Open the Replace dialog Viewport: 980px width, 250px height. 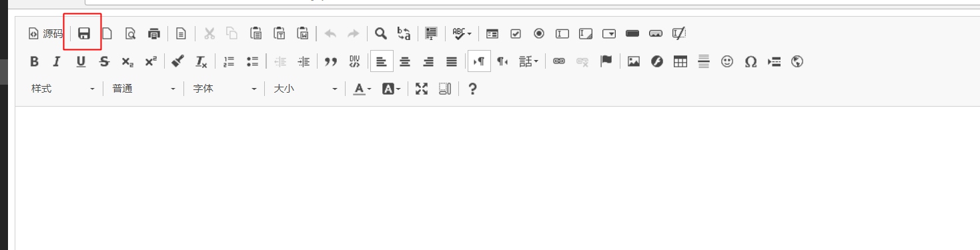pos(404,33)
